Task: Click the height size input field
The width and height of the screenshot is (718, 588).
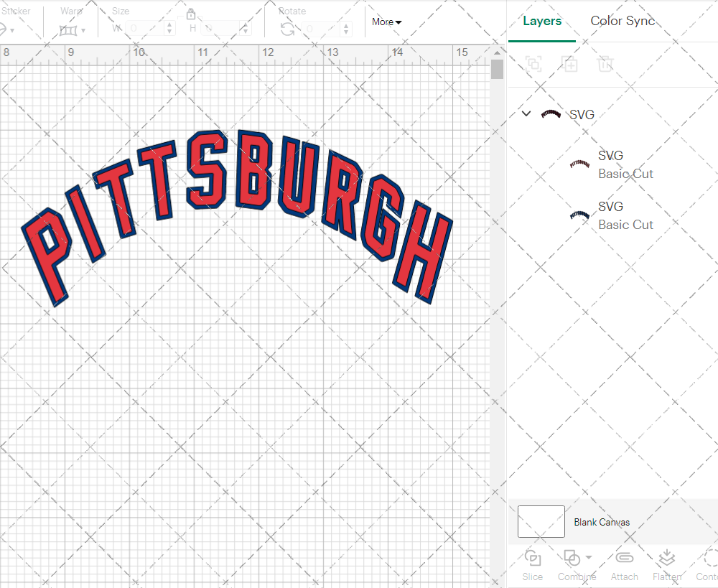Action: pyautogui.click(x=220, y=29)
